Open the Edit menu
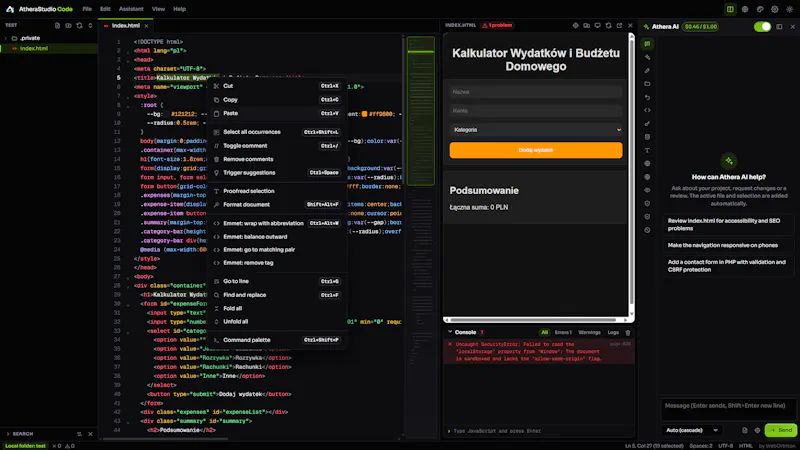Screen dimensions: 800x450 [x=105, y=9]
